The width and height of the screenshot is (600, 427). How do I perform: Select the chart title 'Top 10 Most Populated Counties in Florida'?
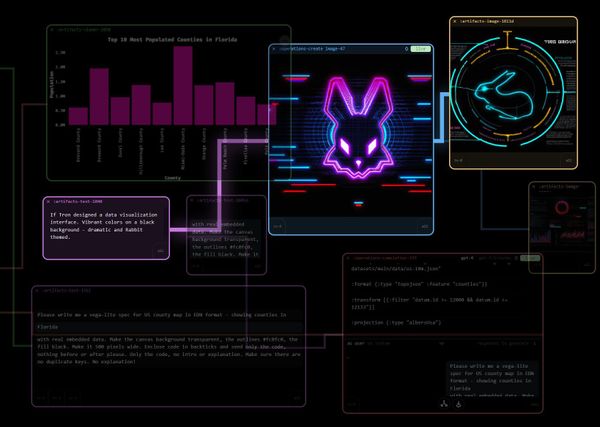[x=172, y=39]
